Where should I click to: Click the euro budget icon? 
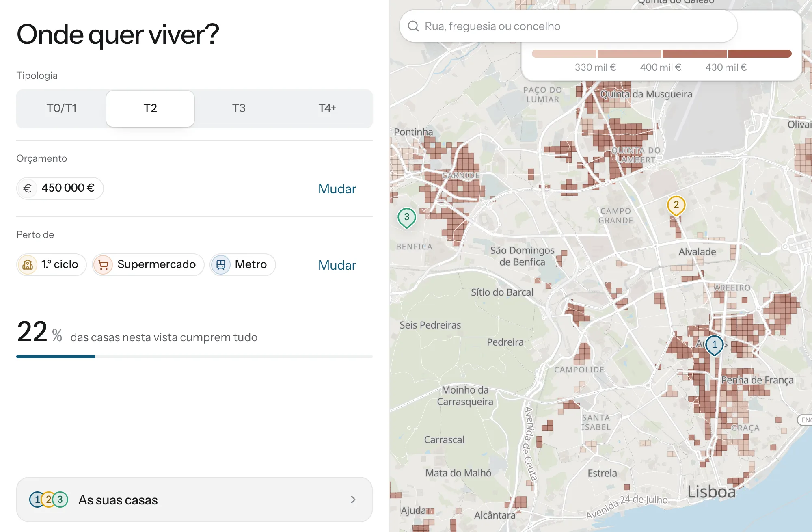[28, 188]
